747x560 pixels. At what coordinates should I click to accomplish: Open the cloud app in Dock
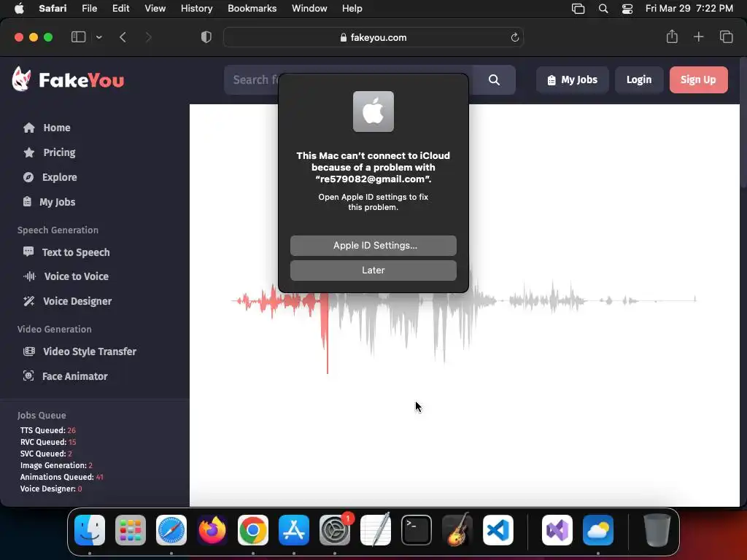[598, 530]
